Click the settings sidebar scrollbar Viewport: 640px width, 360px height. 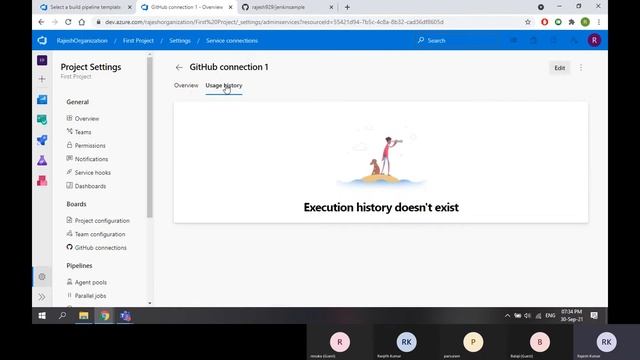pos(150,137)
